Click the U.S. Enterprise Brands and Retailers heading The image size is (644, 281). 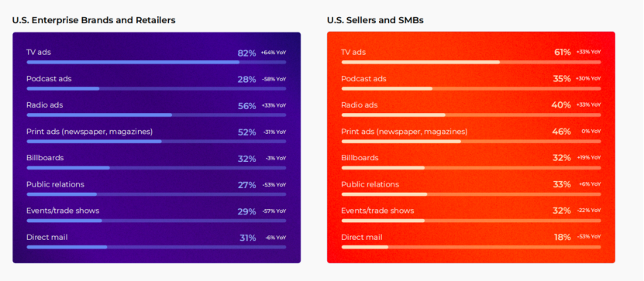pos(94,20)
